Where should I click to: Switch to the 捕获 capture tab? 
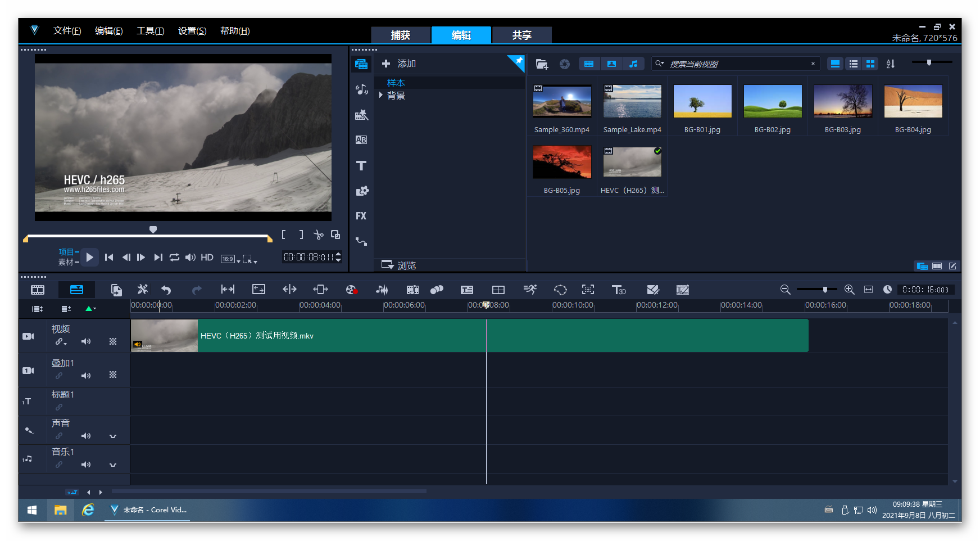(401, 35)
